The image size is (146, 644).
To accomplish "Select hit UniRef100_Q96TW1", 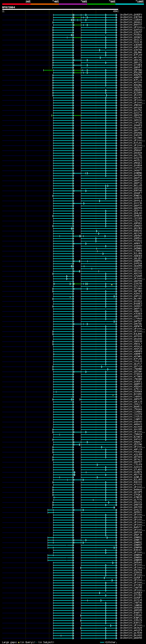I will (x=131, y=324).
